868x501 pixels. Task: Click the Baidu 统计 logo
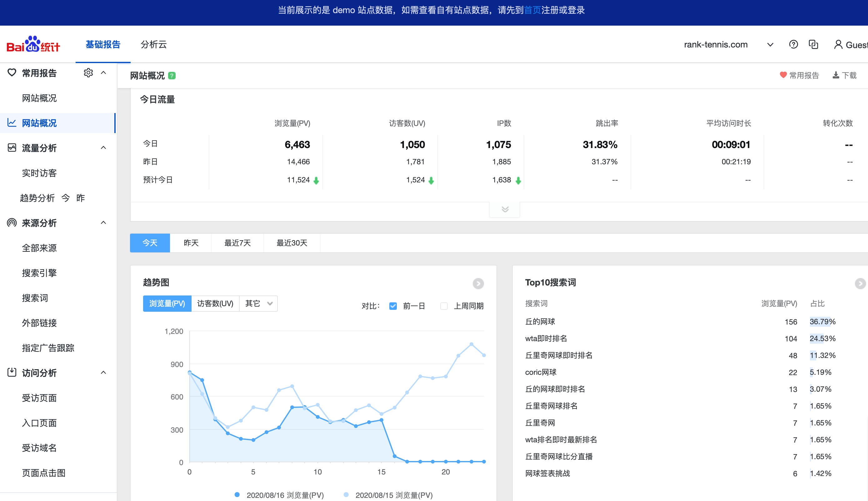33,44
